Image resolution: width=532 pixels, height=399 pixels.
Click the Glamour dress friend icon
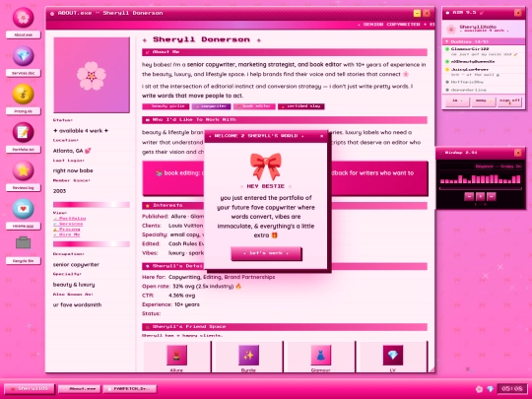click(320, 355)
